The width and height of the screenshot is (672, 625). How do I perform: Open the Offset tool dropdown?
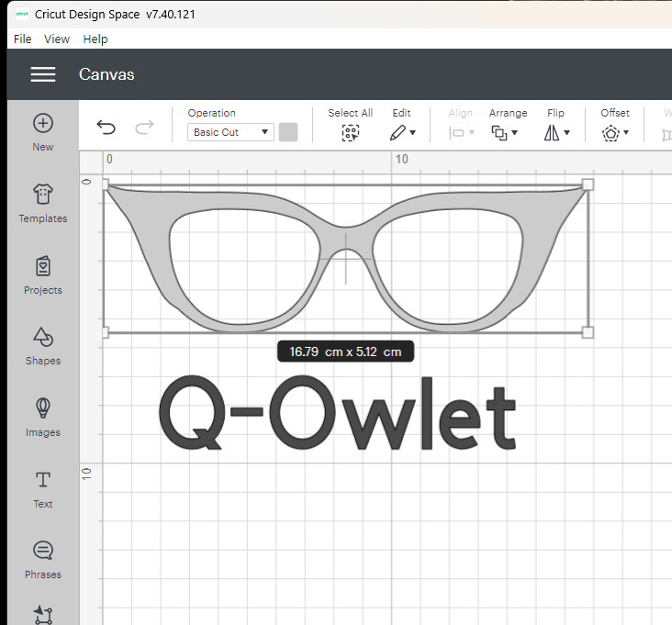coord(615,132)
